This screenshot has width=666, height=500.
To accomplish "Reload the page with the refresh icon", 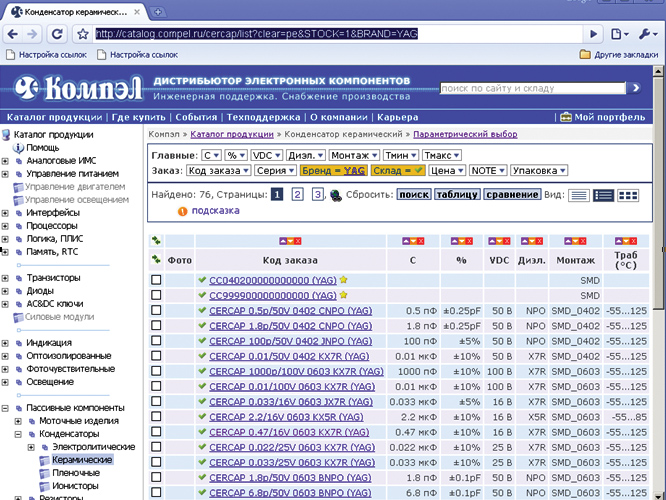I will 57,34.
